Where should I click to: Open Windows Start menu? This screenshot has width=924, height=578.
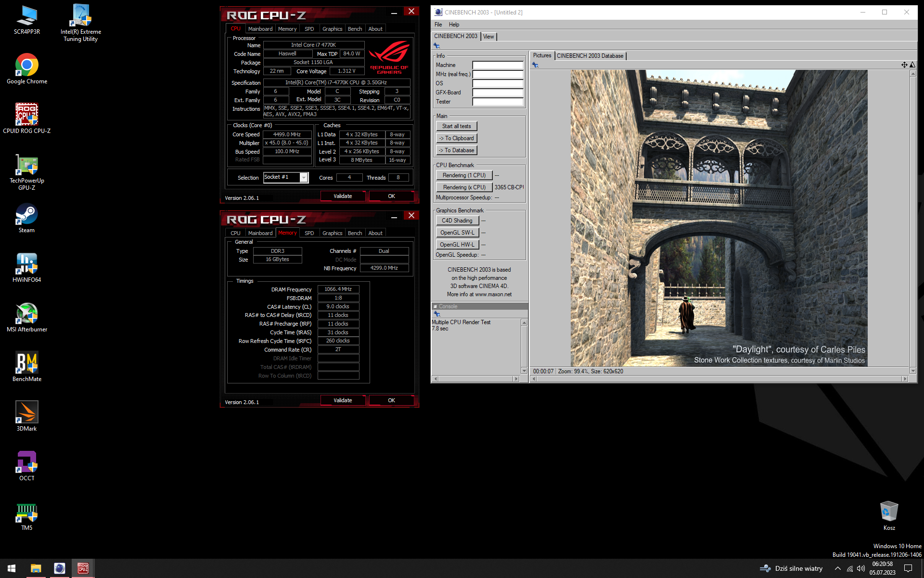12,568
